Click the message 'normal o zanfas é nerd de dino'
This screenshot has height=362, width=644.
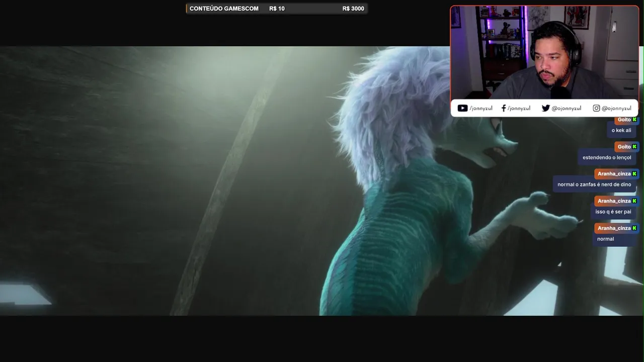pos(594,185)
